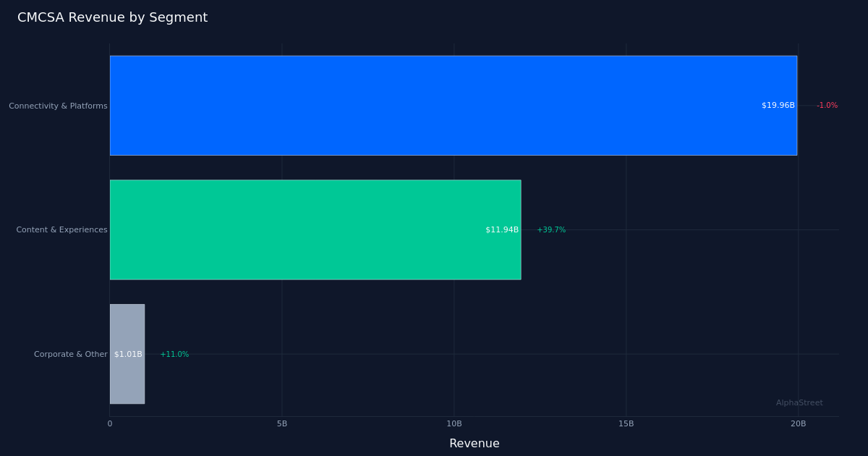The height and width of the screenshot is (456, 868).
Task: Click the +39.7% change label
Action: point(551,230)
